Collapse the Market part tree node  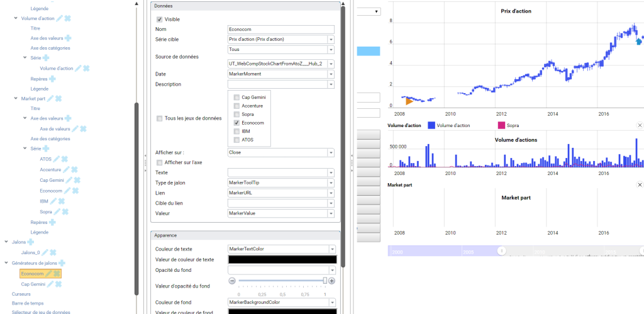(16, 98)
